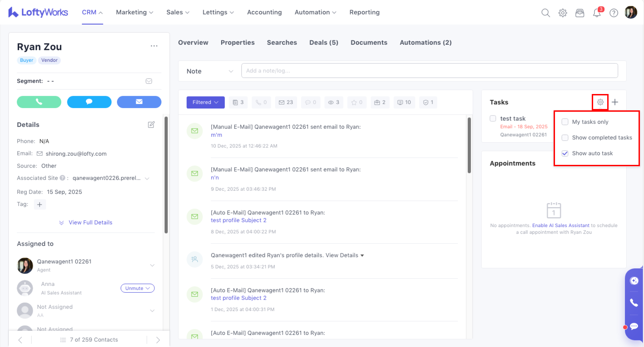The width and height of the screenshot is (644, 347).
Task: Open the search magnifier in header
Action: tap(545, 12)
